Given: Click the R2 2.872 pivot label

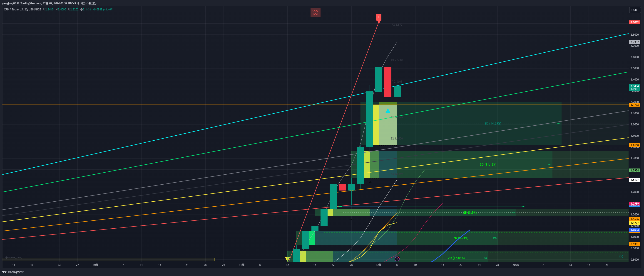Looking at the screenshot, I should pyautogui.click(x=397, y=25).
